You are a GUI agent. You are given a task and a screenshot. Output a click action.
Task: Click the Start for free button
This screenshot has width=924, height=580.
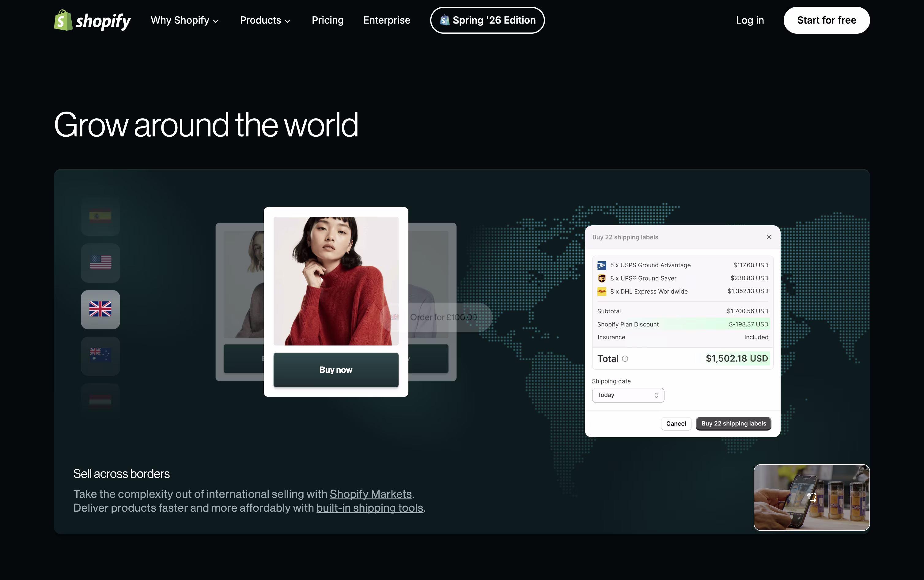(826, 20)
